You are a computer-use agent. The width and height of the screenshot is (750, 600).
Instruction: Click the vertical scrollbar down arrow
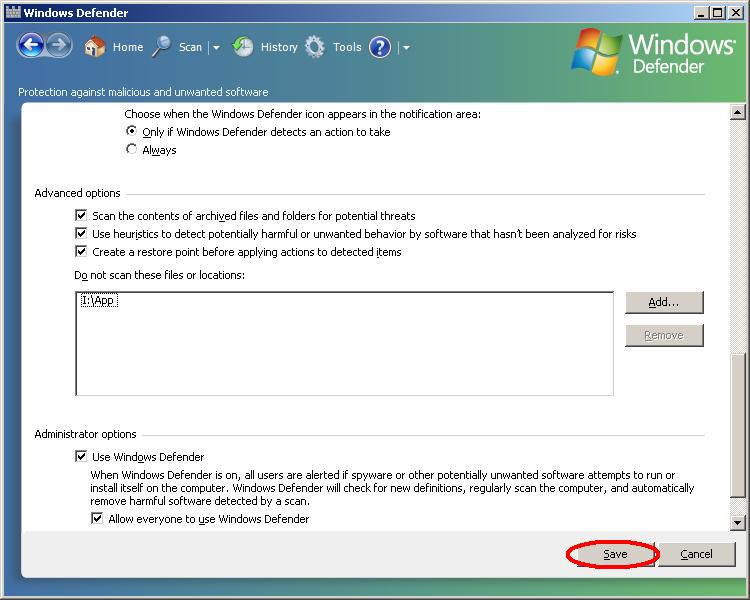point(738,522)
